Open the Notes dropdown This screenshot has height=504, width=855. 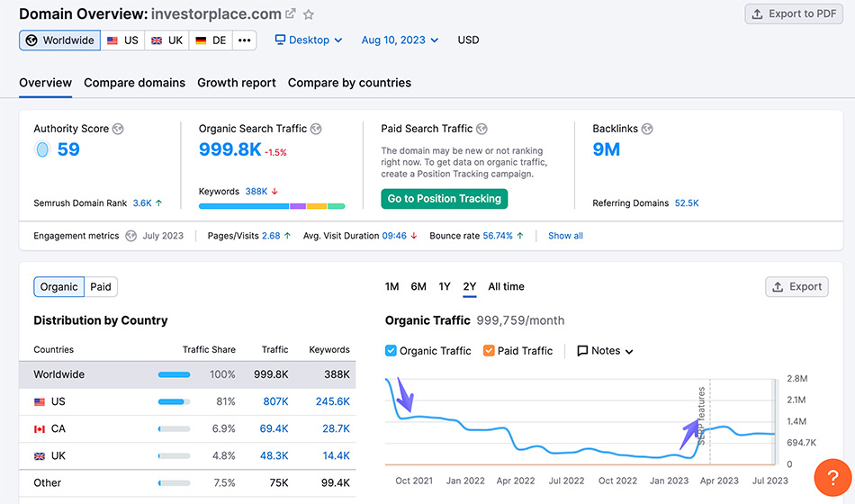point(605,351)
